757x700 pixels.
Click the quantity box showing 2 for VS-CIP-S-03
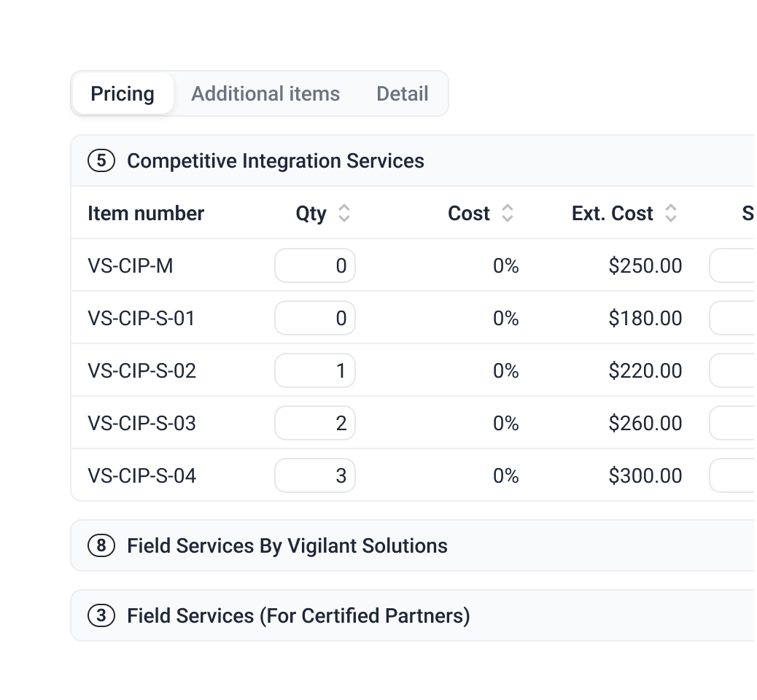314,423
